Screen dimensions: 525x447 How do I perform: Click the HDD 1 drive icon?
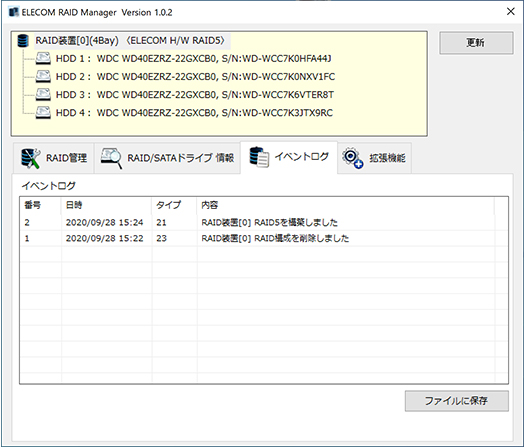[x=43, y=59]
